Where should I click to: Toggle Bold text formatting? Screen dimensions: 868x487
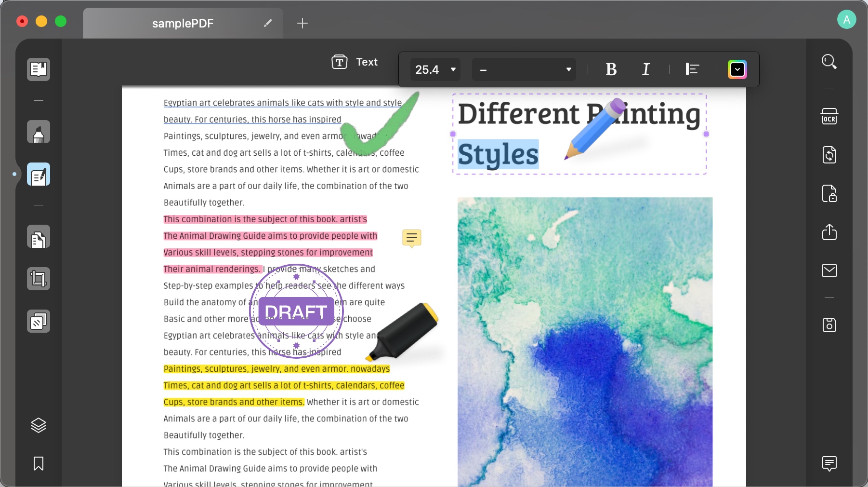pyautogui.click(x=611, y=70)
